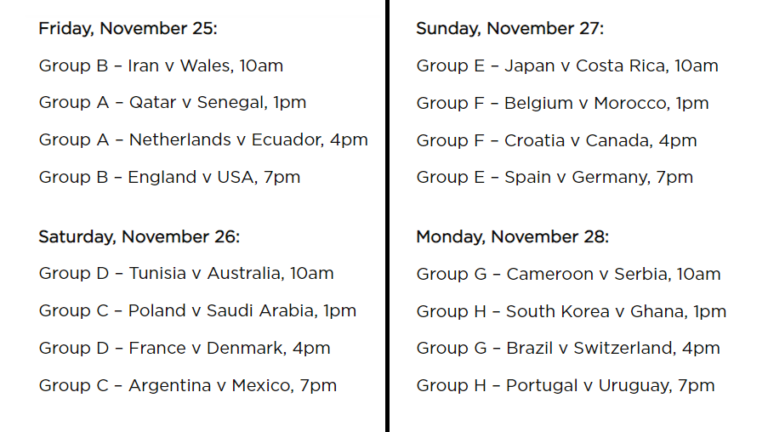The image size is (768, 432).
Task: Click the Sunday, November 27 heading
Action: tap(510, 29)
